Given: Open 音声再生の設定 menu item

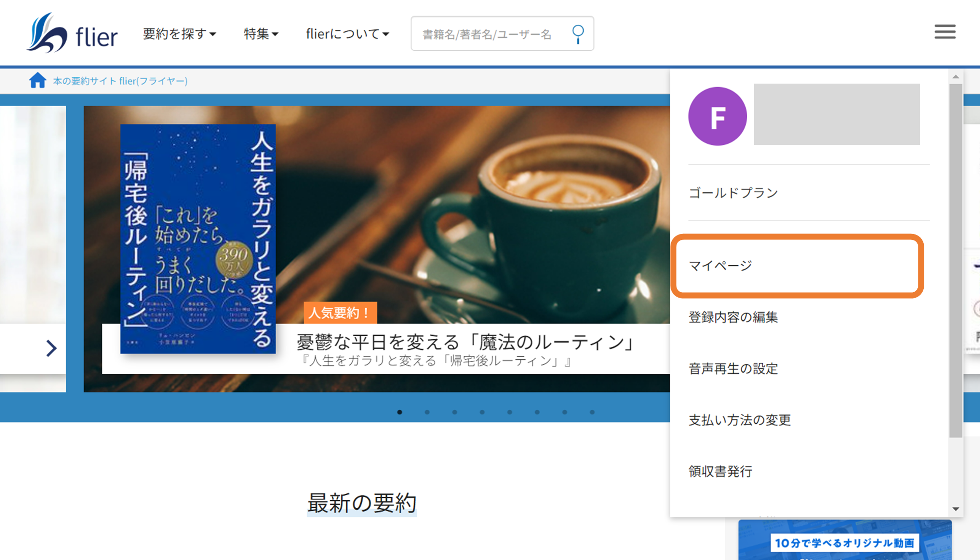Looking at the screenshot, I should (x=733, y=368).
